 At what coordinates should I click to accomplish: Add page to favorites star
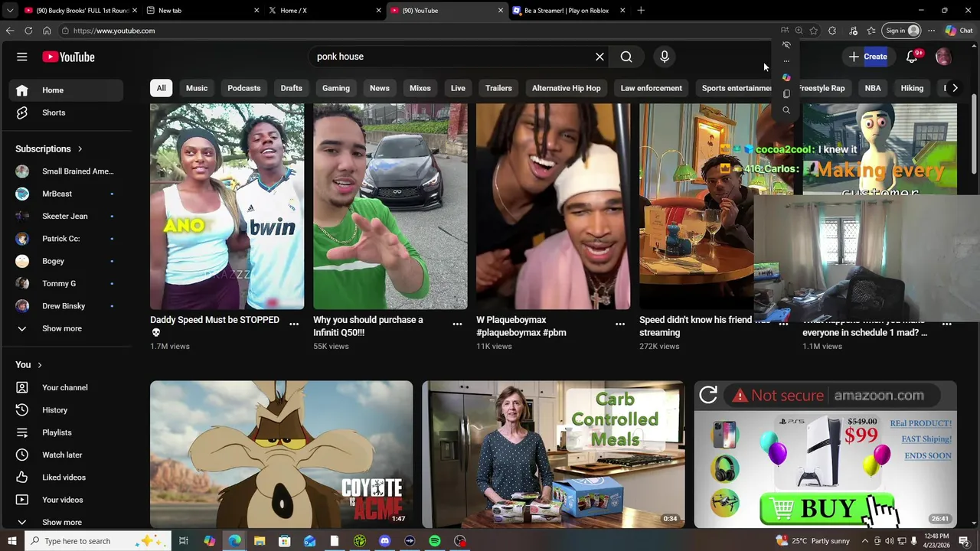pyautogui.click(x=813, y=31)
